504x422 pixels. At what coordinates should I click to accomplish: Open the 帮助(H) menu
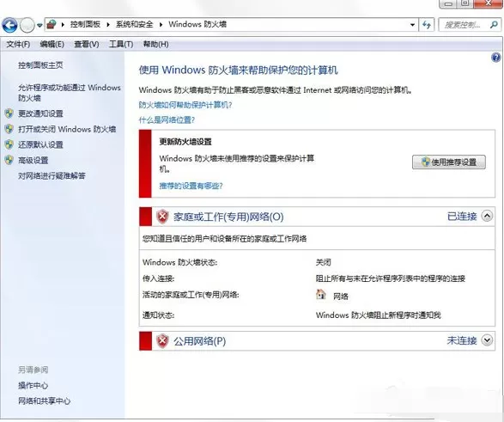tap(155, 45)
